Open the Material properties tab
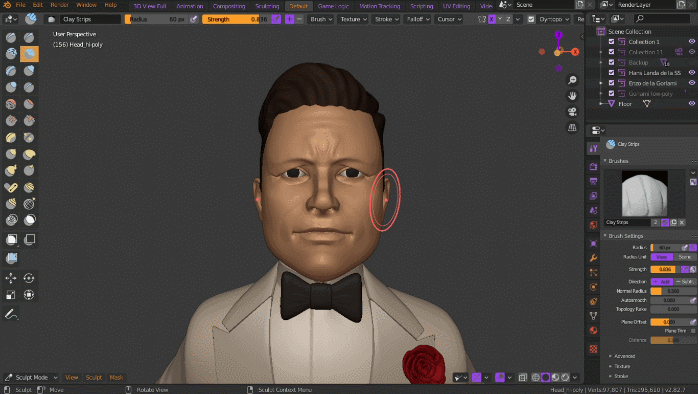The height and width of the screenshot is (394, 698). click(593, 330)
